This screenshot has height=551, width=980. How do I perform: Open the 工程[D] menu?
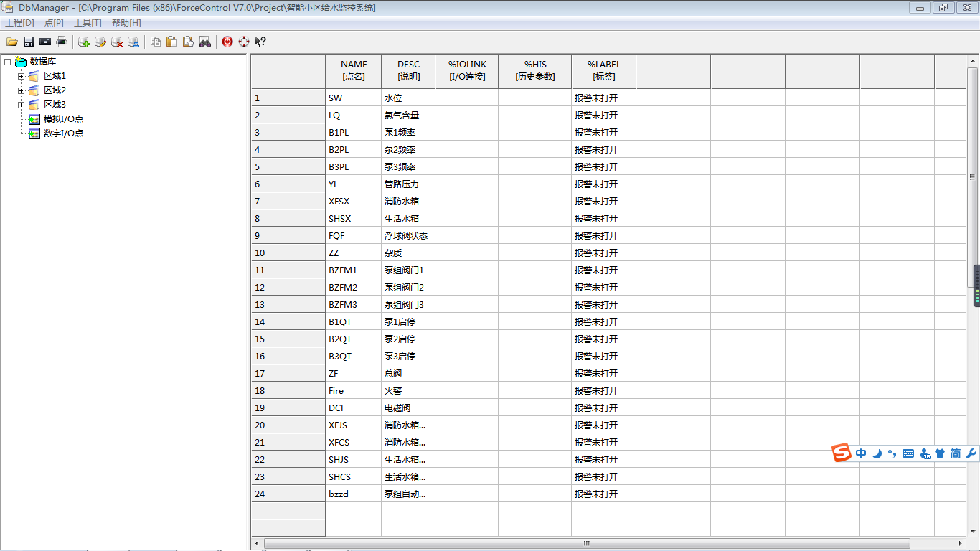click(19, 23)
